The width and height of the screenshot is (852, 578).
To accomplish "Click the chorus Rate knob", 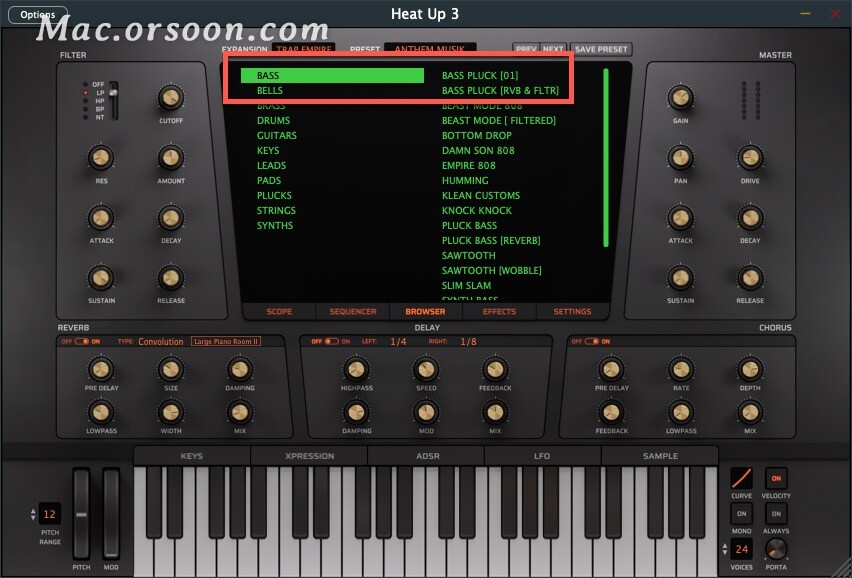I will coord(681,369).
